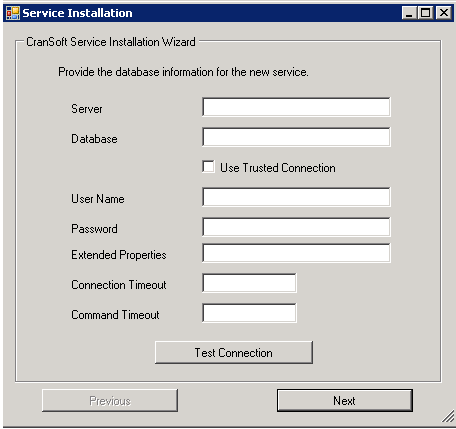Image resolution: width=456 pixels, height=429 pixels.
Task: Place cursor in the Password field
Action: pos(296,227)
